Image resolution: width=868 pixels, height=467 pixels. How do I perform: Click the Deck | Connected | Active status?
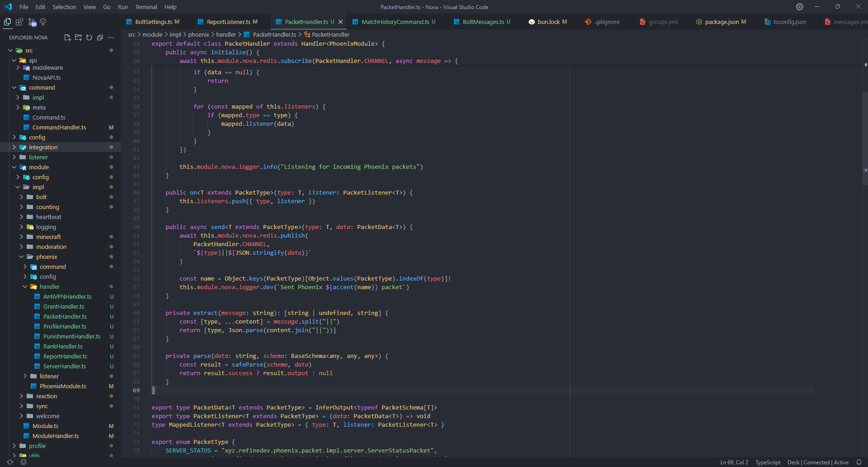tap(818, 462)
